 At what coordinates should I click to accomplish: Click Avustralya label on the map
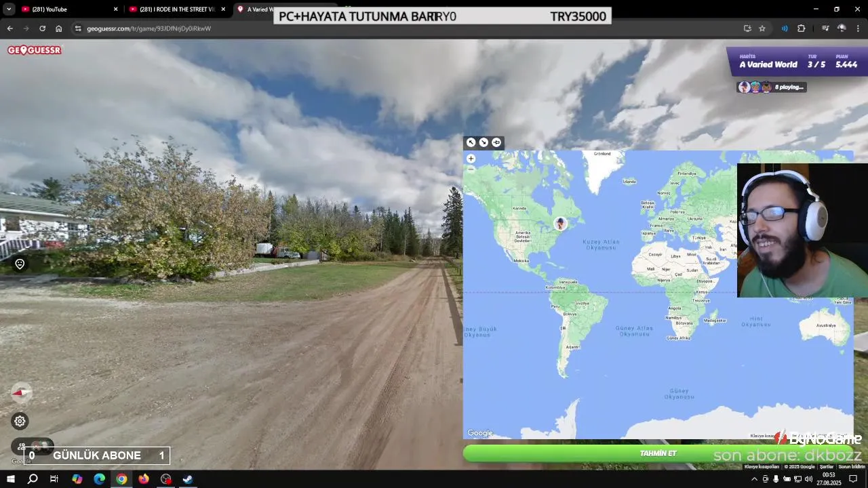click(x=826, y=325)
